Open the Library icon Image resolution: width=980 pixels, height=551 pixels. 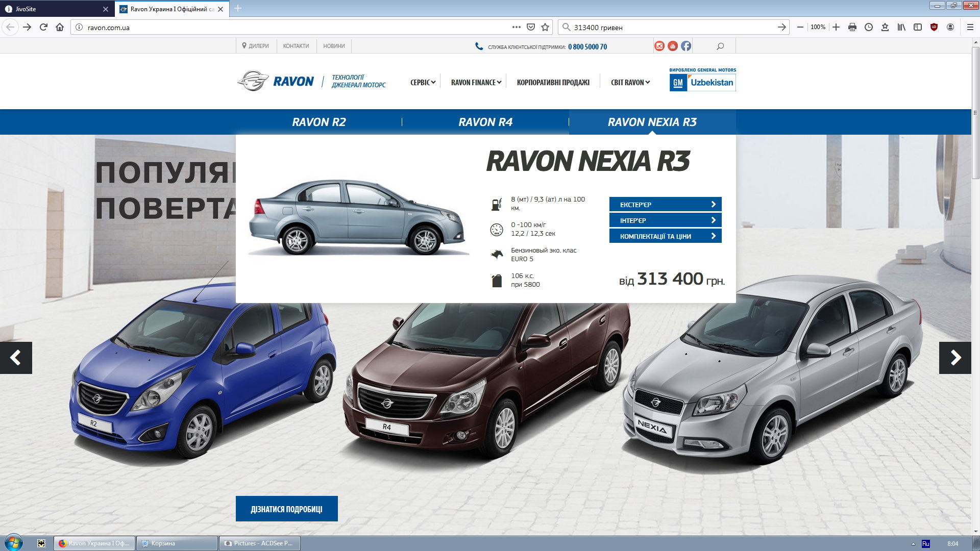tap(901, 27)
